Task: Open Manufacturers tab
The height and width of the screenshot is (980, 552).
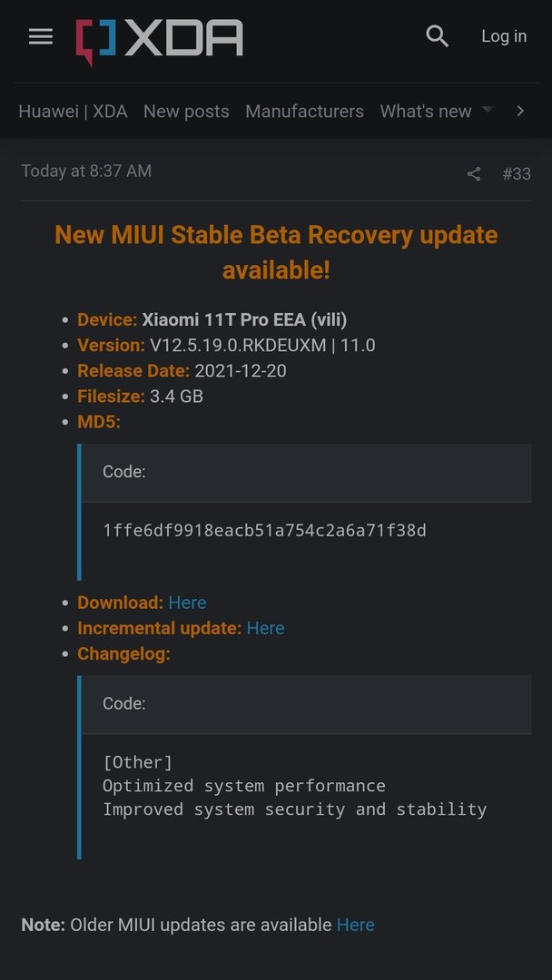Action: pos(304,112)
